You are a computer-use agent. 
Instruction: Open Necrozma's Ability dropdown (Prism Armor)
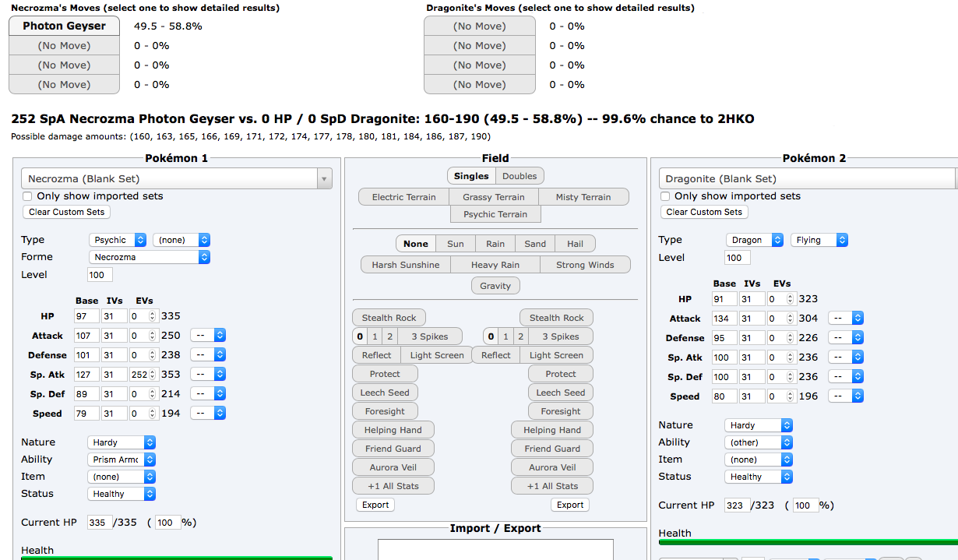[x=122, y=460]
